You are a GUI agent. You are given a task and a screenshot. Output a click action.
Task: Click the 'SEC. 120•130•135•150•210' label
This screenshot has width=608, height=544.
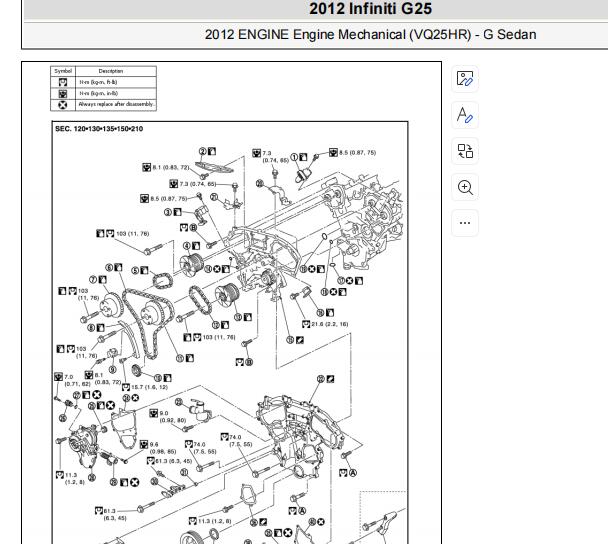(x=99, y=129)
